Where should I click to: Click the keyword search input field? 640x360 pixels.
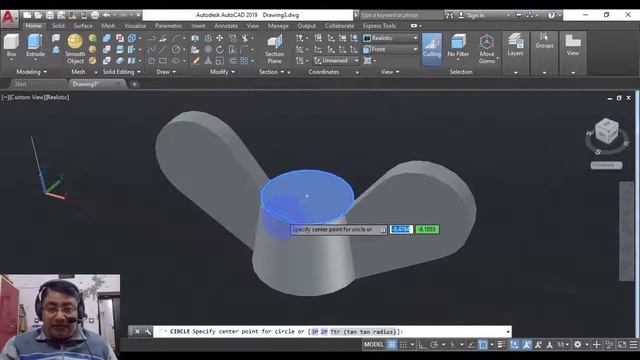point(401,15)
